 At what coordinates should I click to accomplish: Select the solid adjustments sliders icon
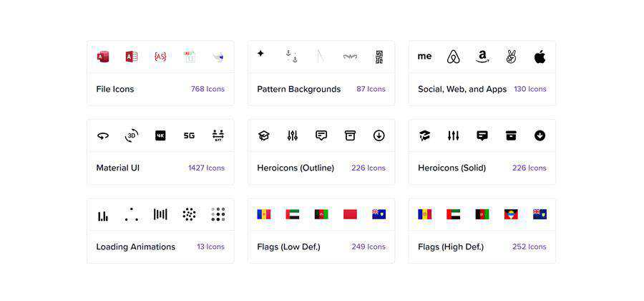pyautogui.click(x=454, y=135)
